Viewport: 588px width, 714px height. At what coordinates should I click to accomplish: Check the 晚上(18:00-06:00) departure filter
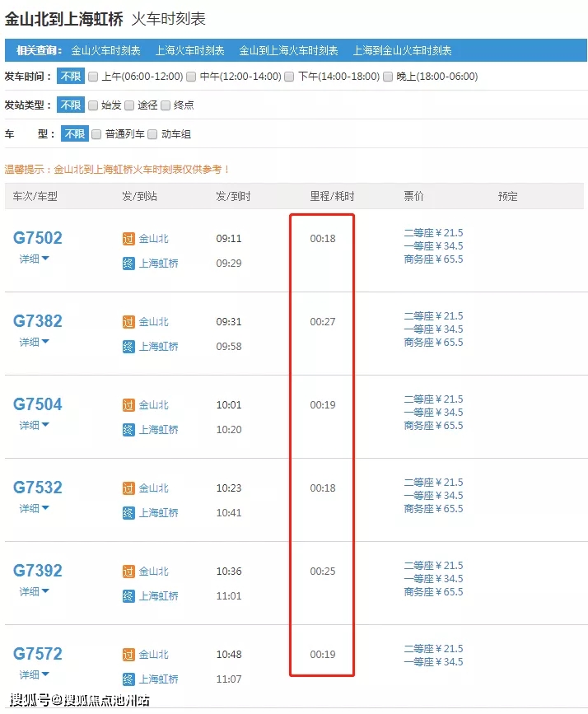tap(388, 77)
